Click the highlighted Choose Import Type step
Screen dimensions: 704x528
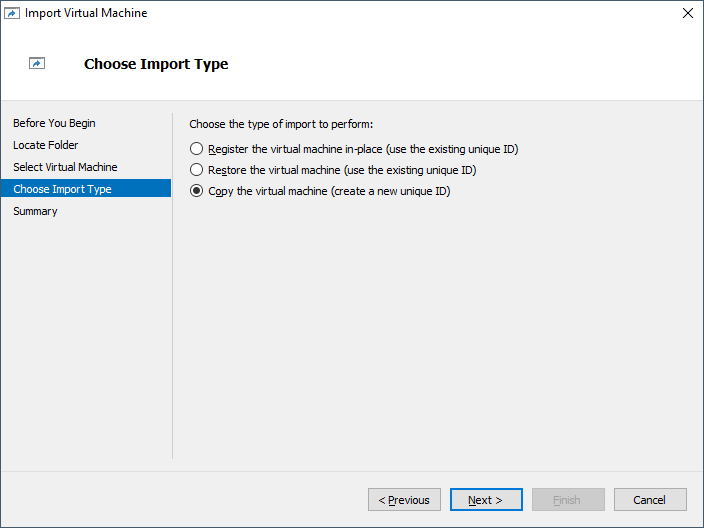[x=62, y=189]
